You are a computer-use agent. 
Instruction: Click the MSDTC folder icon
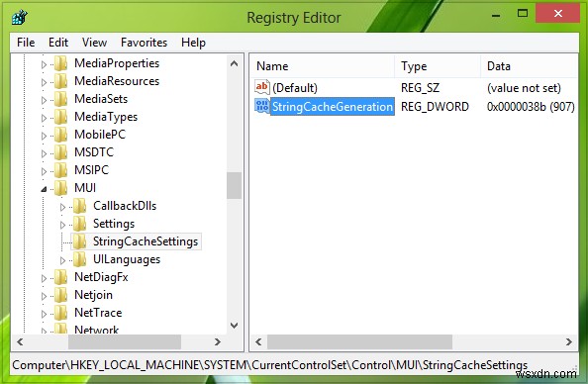60,152
